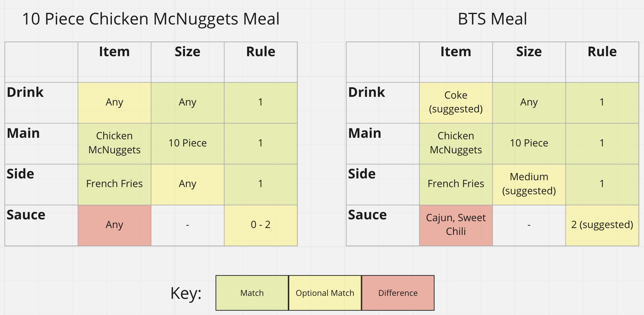The width and height of the screenshot is (644, 315).
Task: Select the Rule header in the McNuggets Meal table
Action: point(261,52)
